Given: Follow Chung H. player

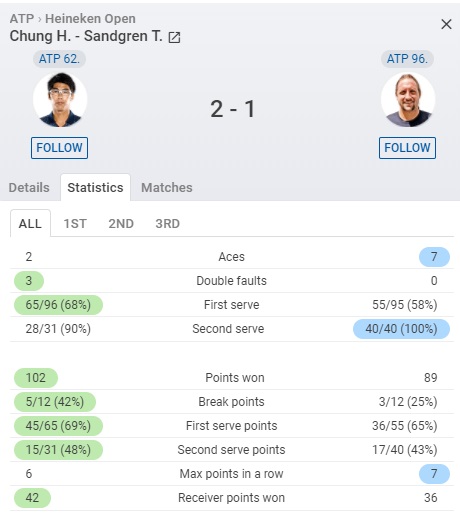Looking at the screenshot, I should click(x=59, y=148).
